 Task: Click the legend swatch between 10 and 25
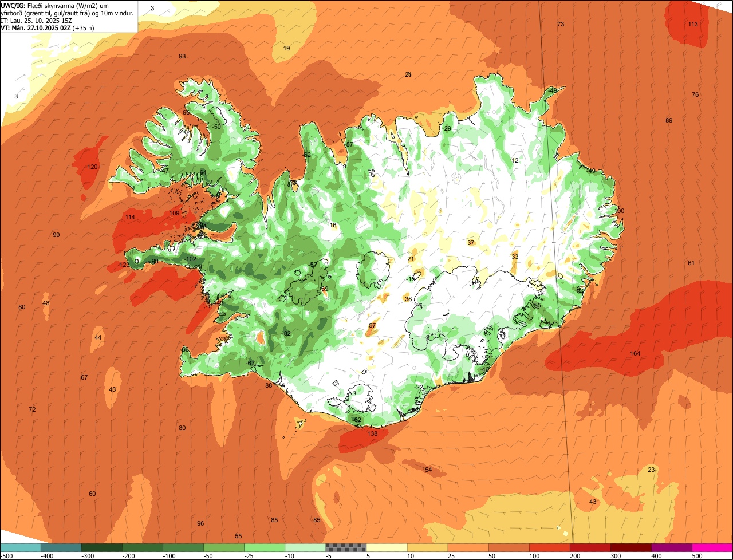(427, 547)
